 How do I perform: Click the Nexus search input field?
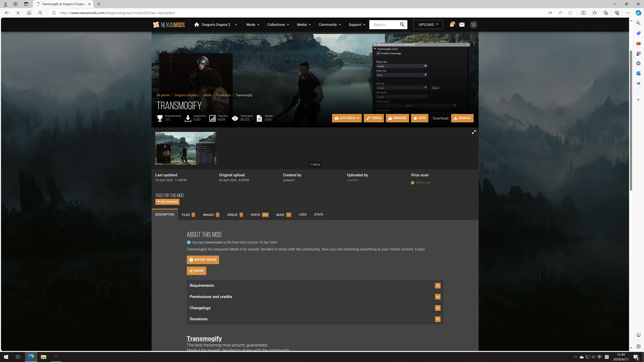tap(384, 24)
